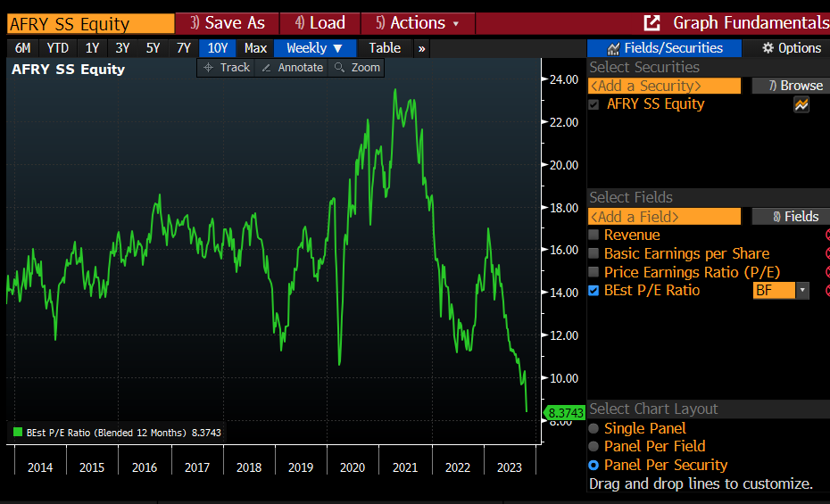This screenshot has height=504, width=830.
Task: Click the AFRY SS Equity ticker input box
Action: click(90, 24)
